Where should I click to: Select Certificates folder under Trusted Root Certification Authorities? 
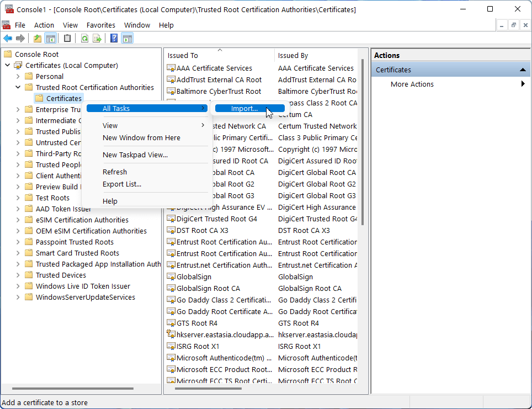pos(64,98)
